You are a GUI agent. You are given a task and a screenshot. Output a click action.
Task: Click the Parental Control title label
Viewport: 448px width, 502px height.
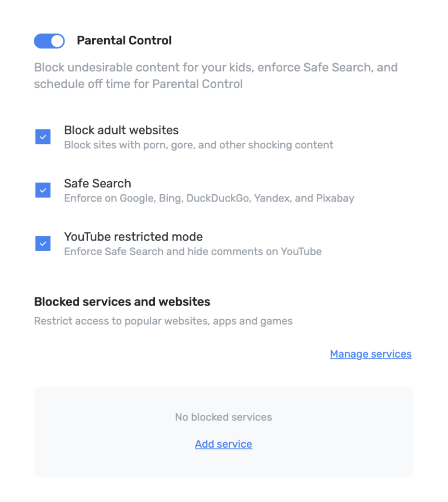124,41
